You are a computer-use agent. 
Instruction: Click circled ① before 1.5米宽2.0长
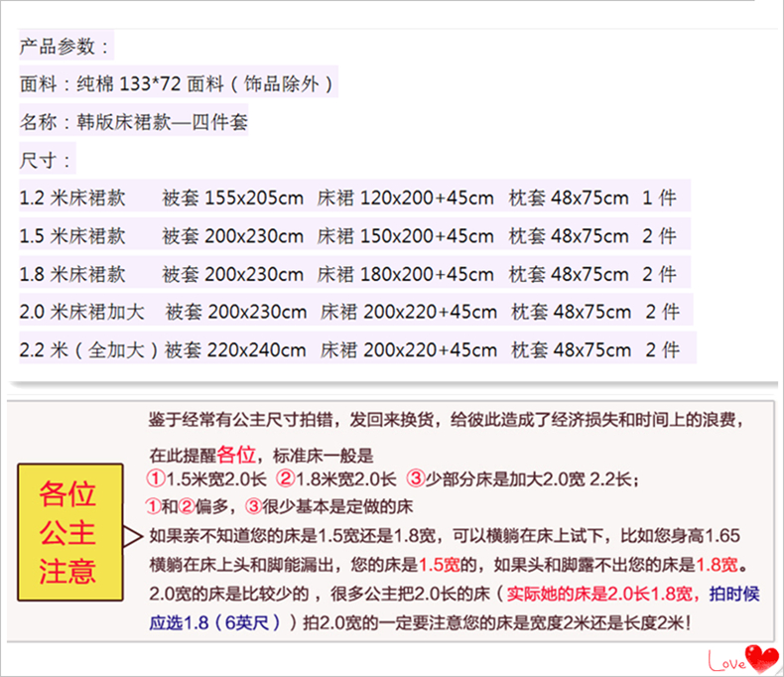click(156, 480)
